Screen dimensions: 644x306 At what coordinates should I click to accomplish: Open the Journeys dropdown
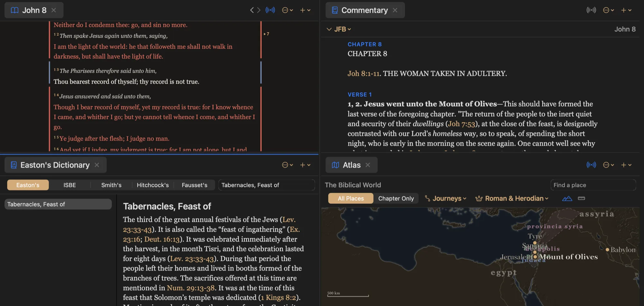(x=446, y=199)
